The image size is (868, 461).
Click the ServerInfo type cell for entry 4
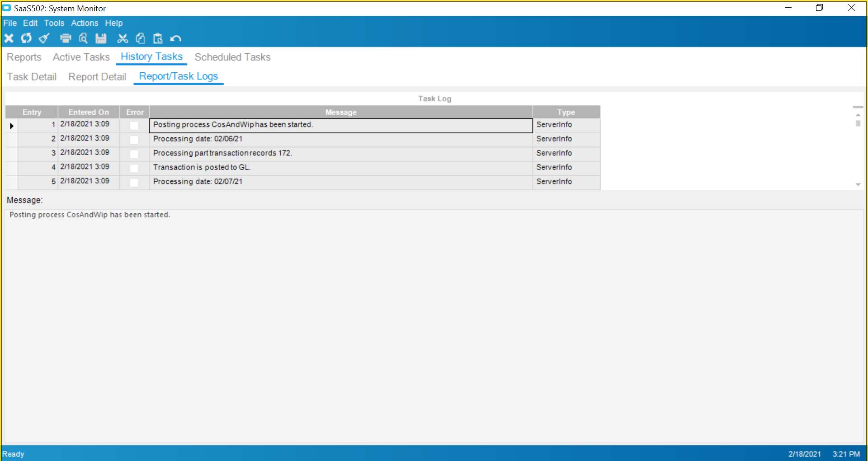click(566, 168)
